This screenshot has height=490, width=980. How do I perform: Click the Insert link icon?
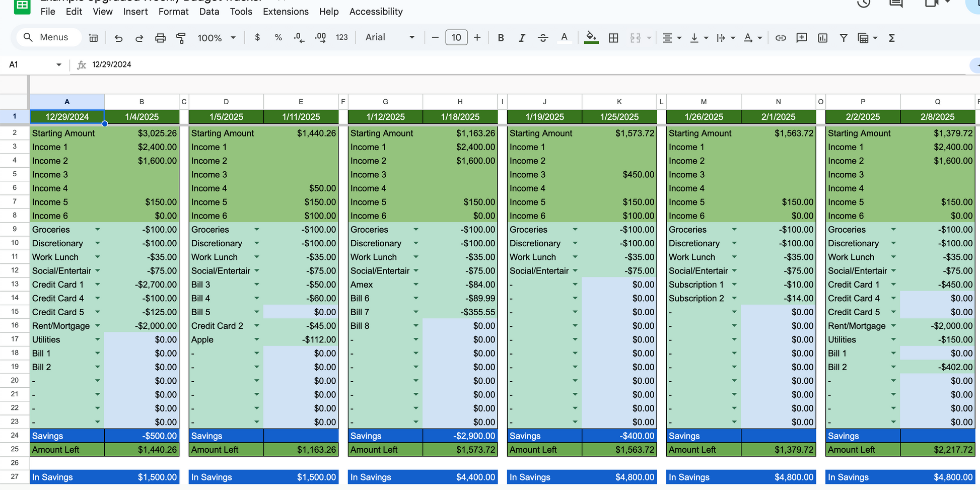[x=781, y=38]
